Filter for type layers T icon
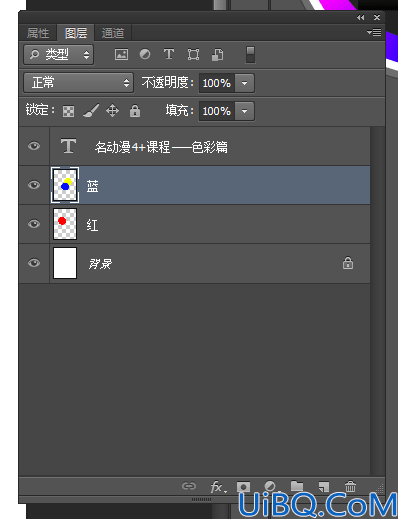Screen dimensions: 398x519 169,54
